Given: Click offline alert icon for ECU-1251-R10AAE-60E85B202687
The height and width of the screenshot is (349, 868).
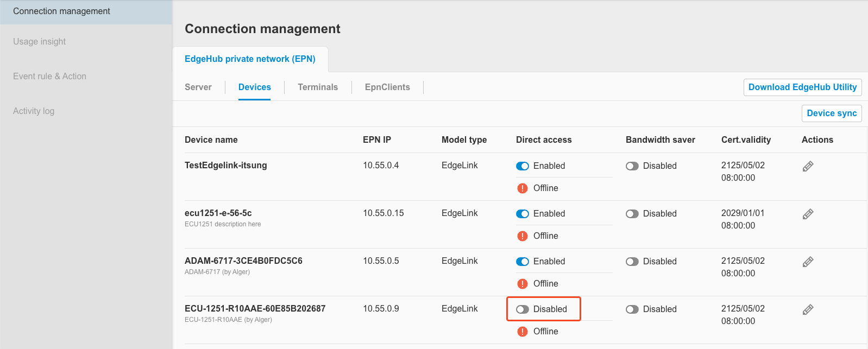Looking at the screenshot, I should click(x=523, y=332).
